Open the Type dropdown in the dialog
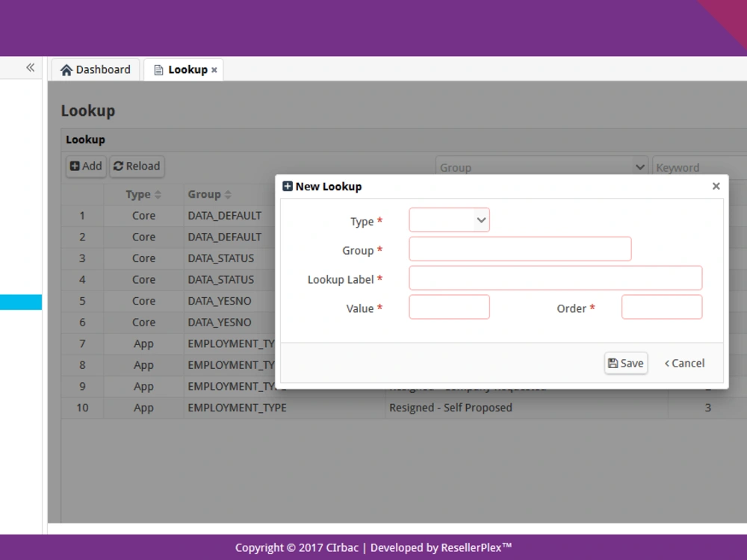Viewport: 747px width, 560px height. click(x=449, y=220)
